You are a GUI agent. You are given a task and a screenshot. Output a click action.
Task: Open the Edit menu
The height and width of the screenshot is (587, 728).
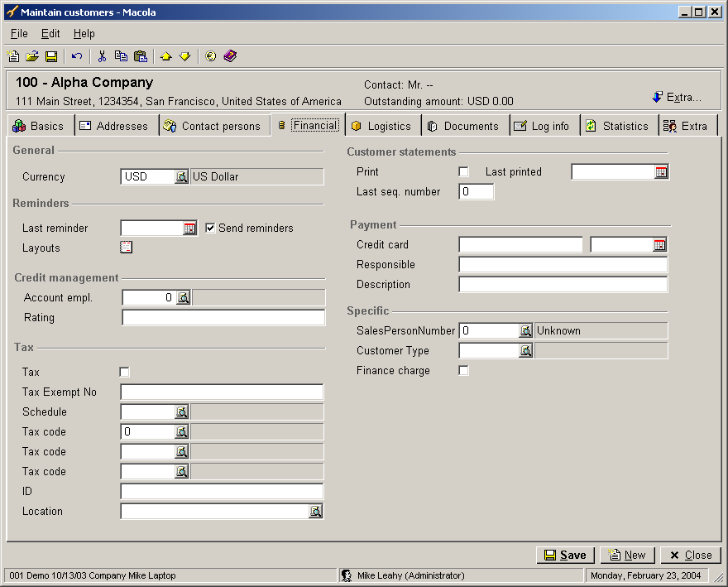coord(50,33)
